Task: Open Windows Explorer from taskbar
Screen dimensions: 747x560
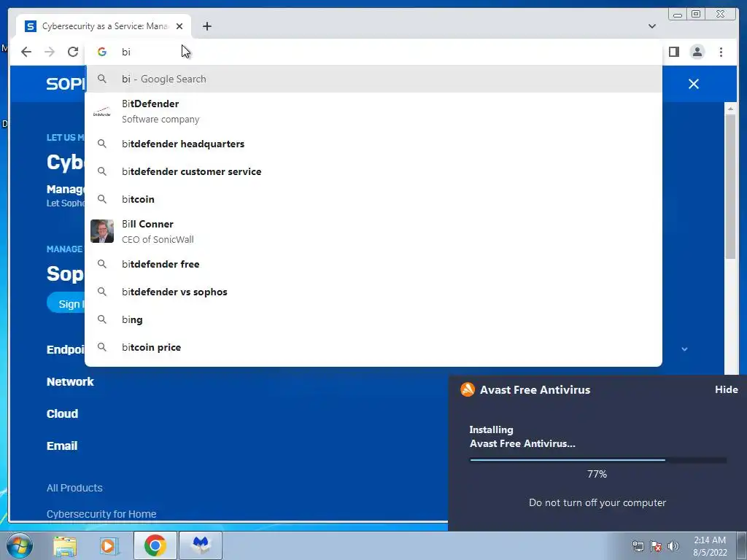Action: pyautogui.click(x=65, y=545)
